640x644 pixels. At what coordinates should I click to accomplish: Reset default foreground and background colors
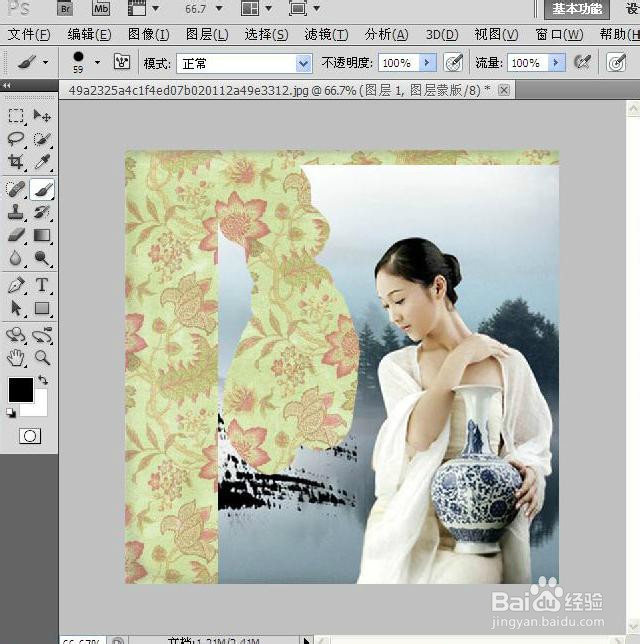pos(11,413)
